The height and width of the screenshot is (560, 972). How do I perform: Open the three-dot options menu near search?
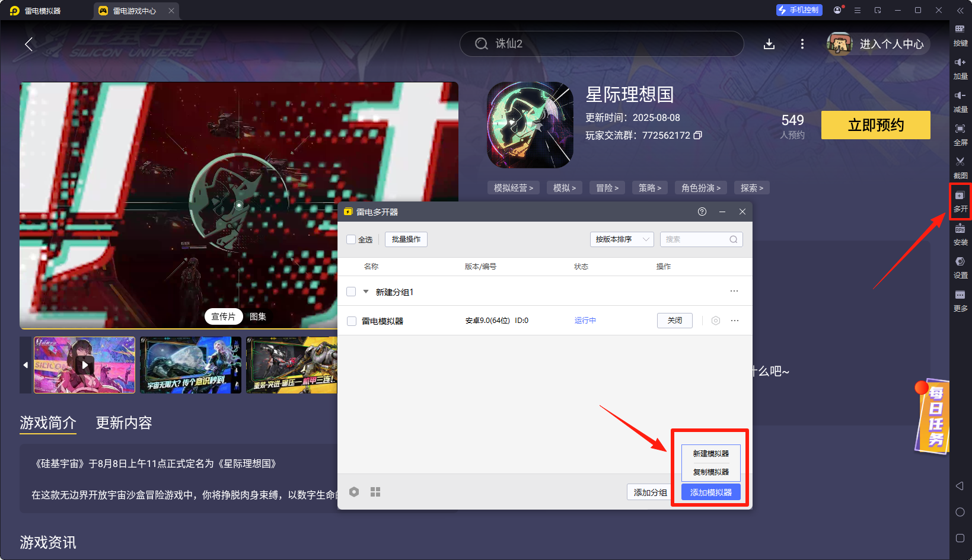[802, 44]
